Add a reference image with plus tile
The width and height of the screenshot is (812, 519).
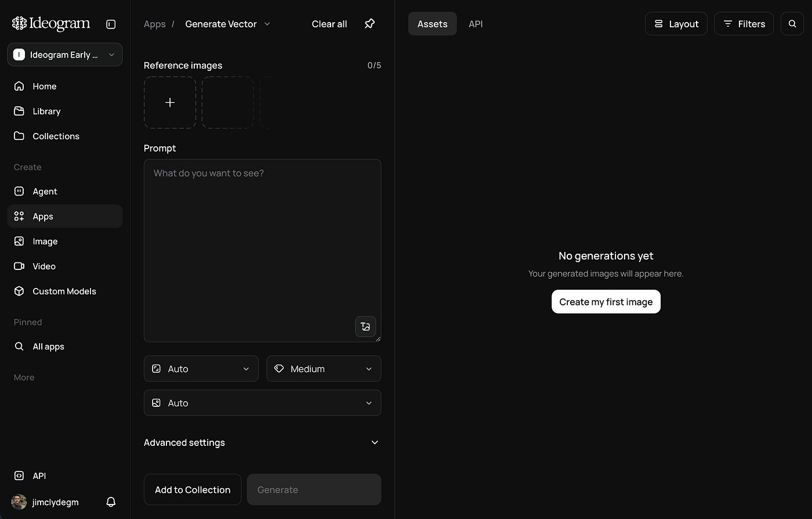point(170,103)
